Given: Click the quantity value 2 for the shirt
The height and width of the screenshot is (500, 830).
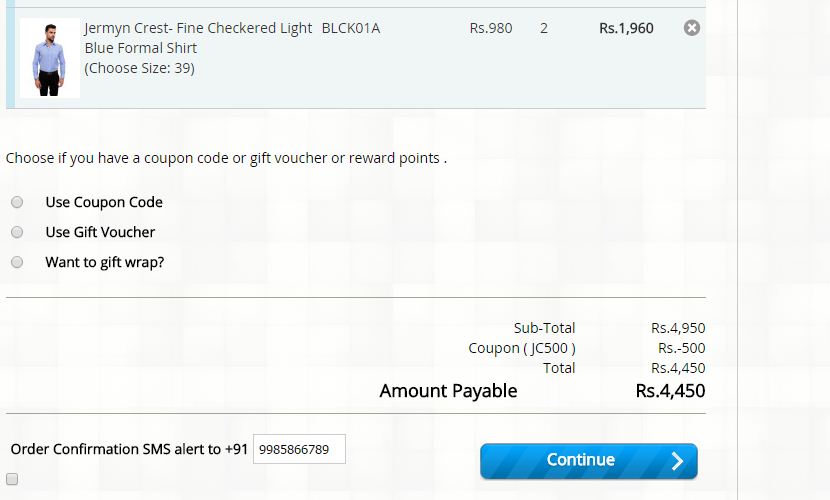Looking at the screenshot, I should (544, 28).
